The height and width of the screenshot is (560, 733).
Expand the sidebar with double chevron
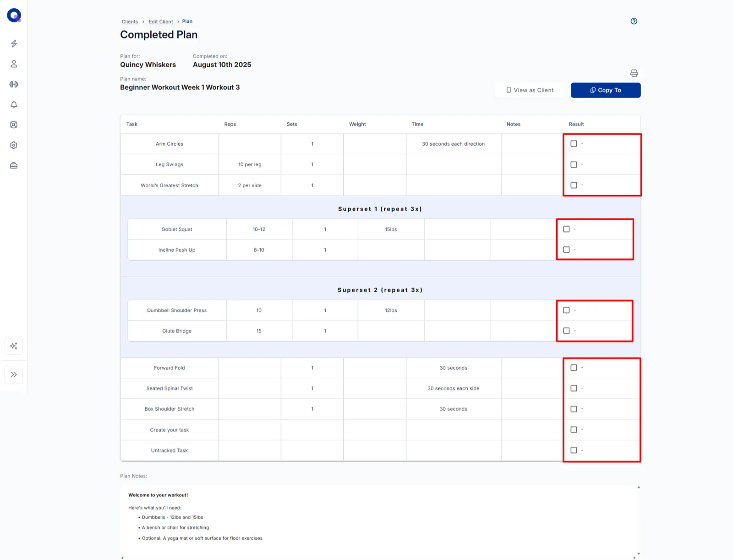click(x=14, y=375)
